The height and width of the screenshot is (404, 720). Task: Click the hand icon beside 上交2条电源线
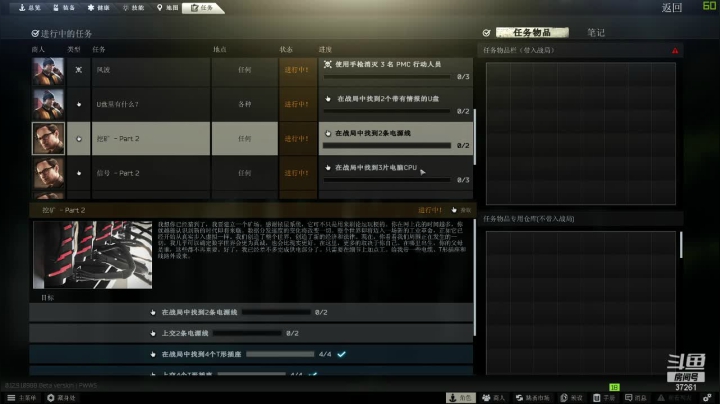[x=153, y=333]
